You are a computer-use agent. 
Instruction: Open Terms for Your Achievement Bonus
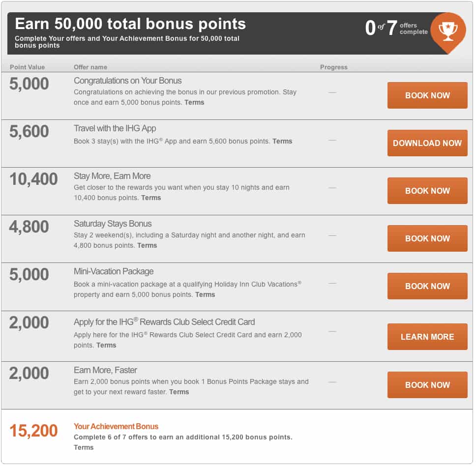pyautogui.click(x=83, y=447)
